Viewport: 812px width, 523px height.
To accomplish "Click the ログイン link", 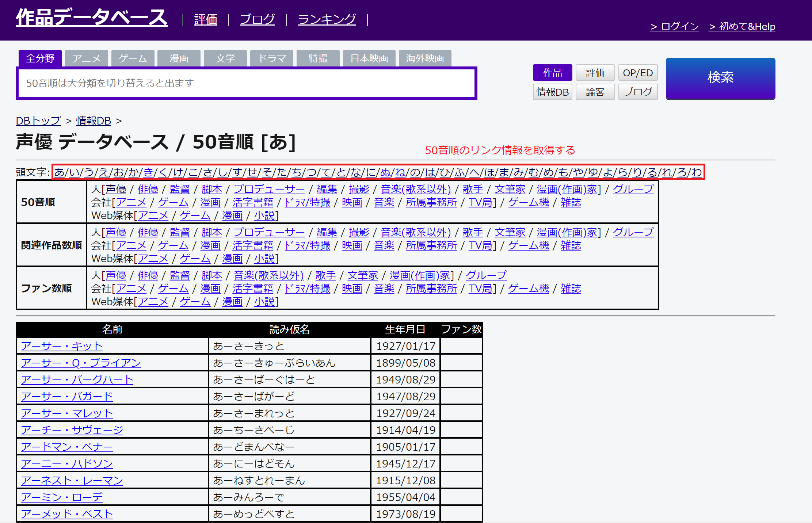I will tap(674, 27).
